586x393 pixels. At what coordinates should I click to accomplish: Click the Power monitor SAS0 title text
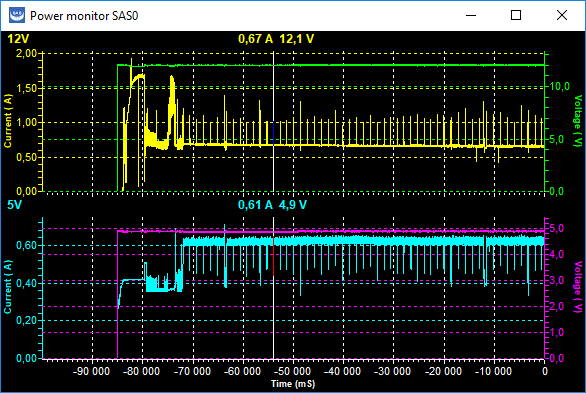click(84, 16)
